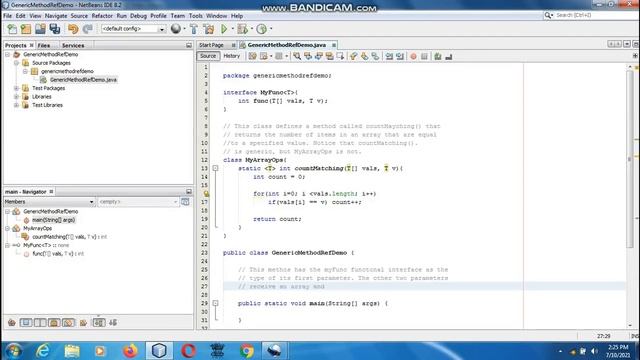Click the Shift Line Left icon
Image resolution: width=640 pixels, height=360 pixels.
tap(389, 56)
